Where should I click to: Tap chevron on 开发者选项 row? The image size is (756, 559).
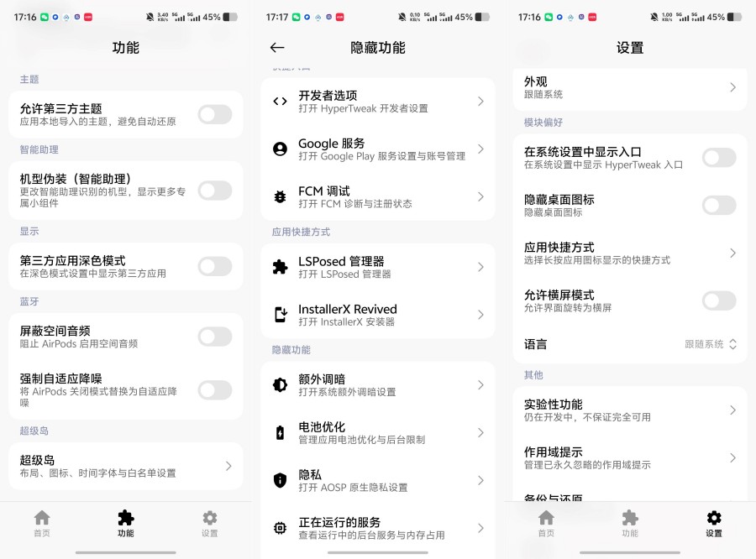(480, 102)
